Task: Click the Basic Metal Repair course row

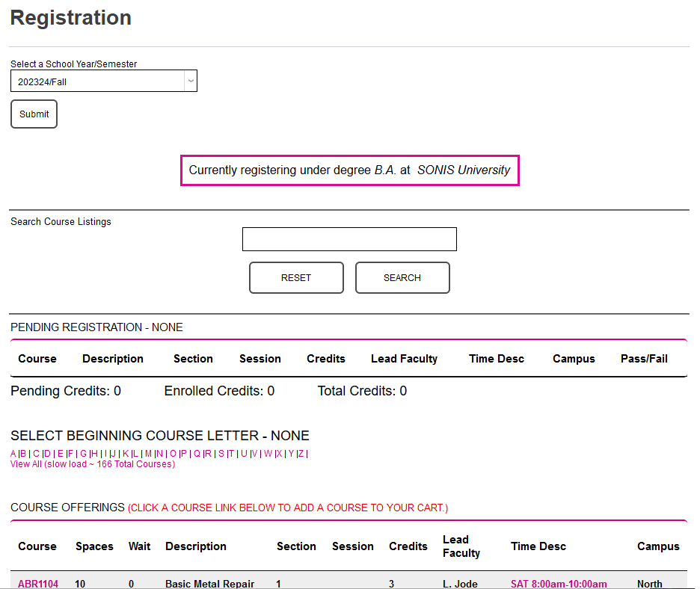Action: [x=210, y=583]
